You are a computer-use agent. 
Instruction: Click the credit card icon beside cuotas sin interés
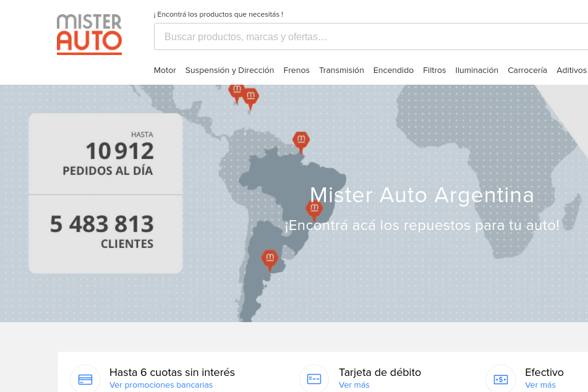(85, 378)
